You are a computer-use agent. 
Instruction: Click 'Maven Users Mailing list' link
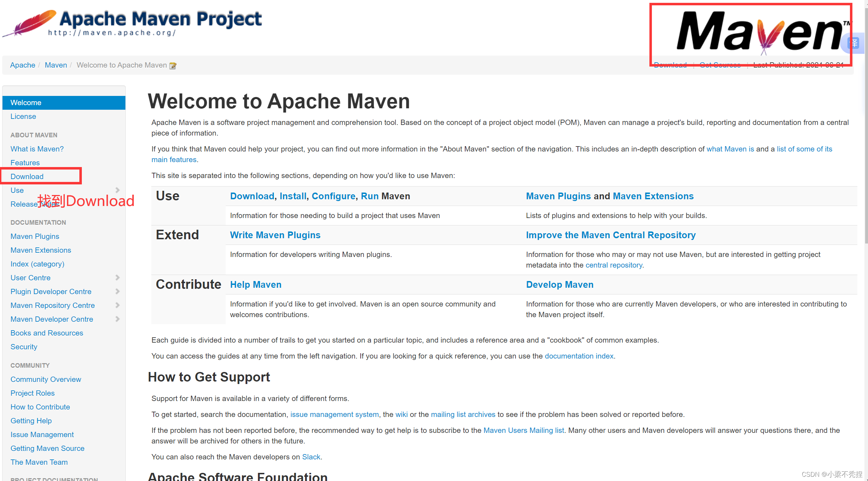(x=524, y=430)
